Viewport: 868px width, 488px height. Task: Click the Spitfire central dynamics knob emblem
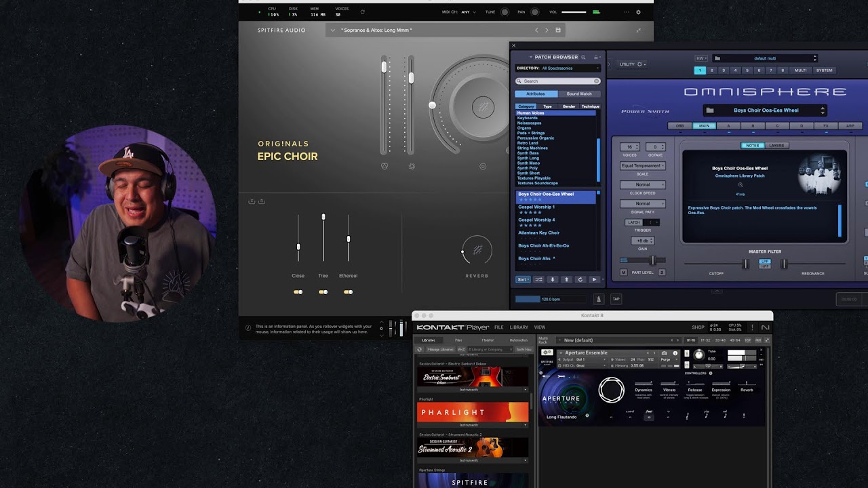click(x=483, y=107)
